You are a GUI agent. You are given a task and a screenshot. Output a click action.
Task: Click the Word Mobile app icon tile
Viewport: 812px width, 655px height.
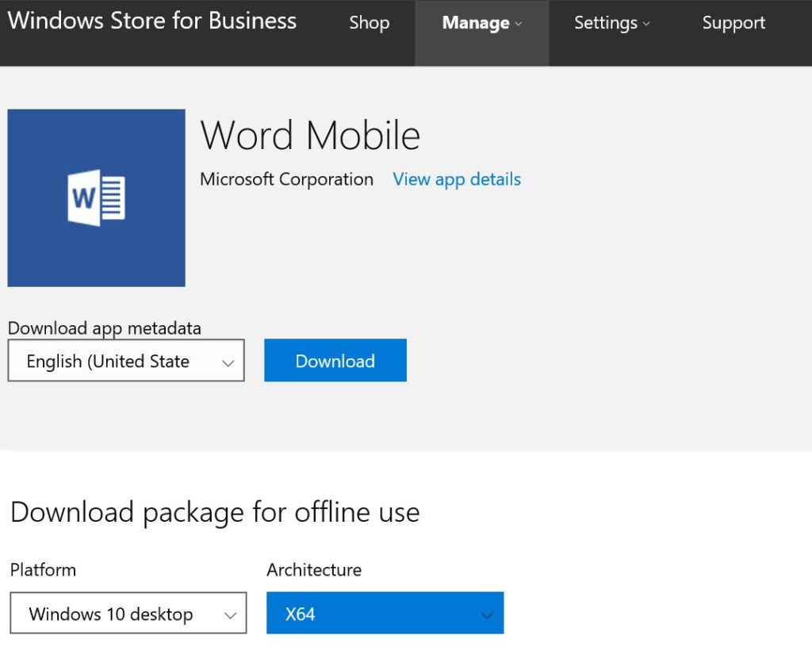[96, 197]
